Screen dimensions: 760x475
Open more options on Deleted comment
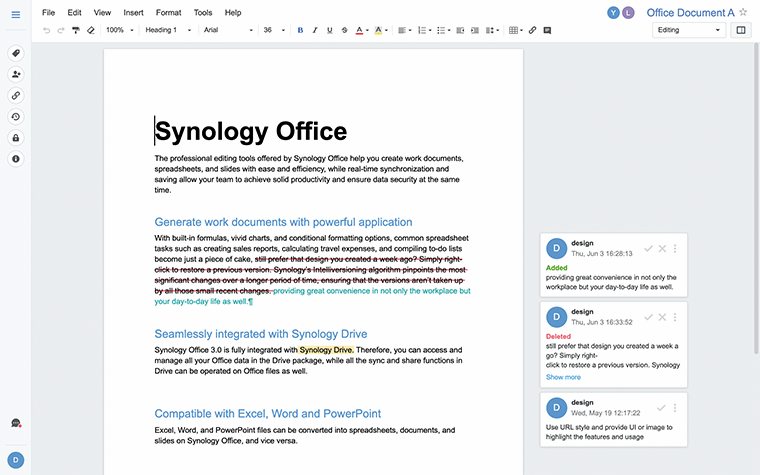(675, 317)
